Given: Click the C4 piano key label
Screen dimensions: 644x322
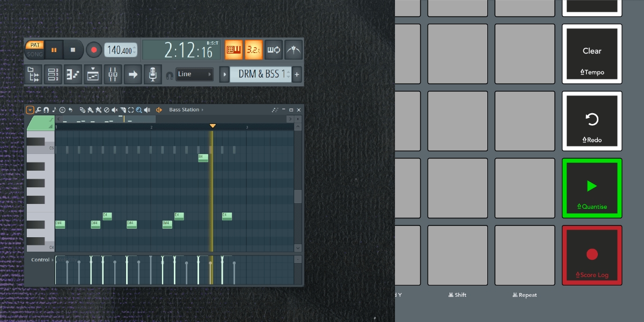Looking at the screenshot, I should coord(52,247).
